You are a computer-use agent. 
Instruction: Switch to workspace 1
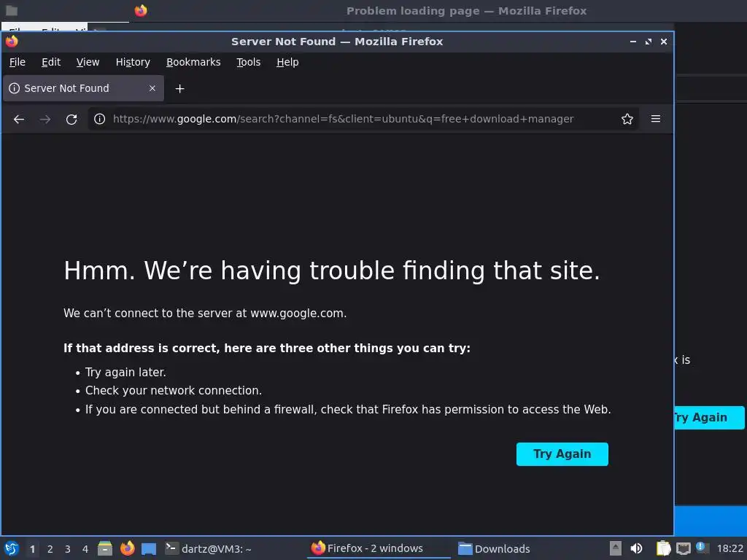click(32, 549)
